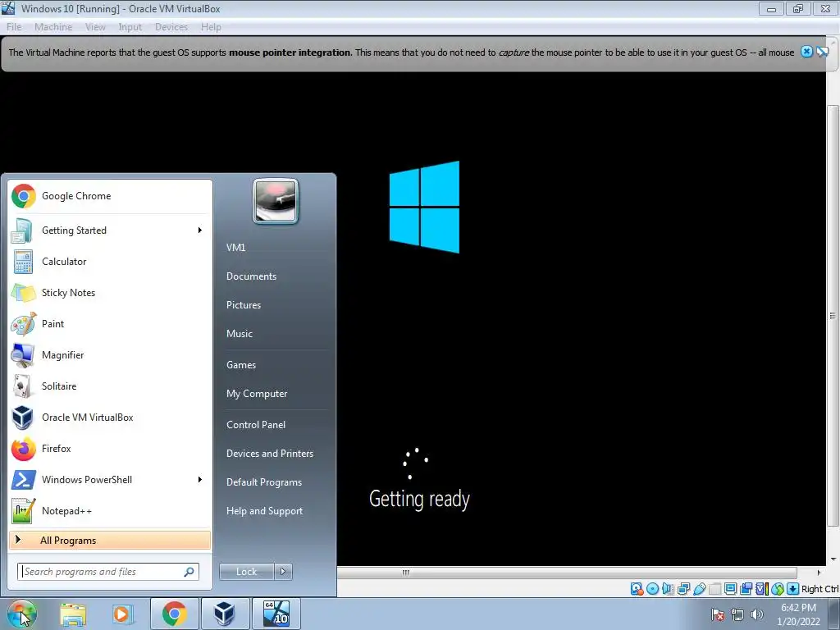Click the network tray icon
The width and height of the screenshot is (840, 630).
tap(737, 614)
